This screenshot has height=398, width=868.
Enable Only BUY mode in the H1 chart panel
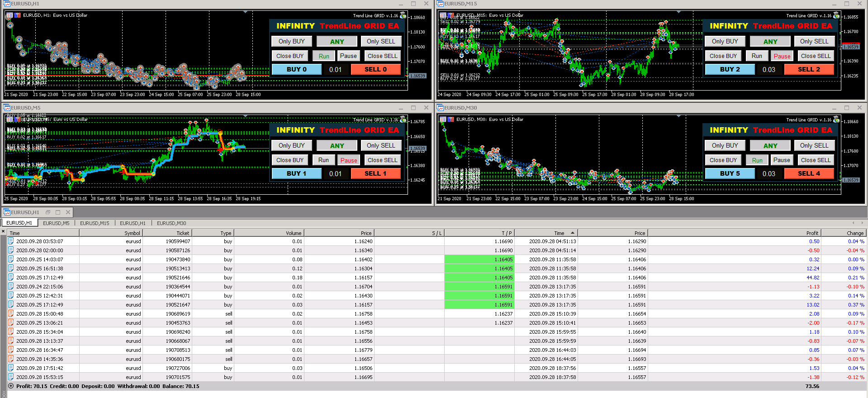pos(292,41)
